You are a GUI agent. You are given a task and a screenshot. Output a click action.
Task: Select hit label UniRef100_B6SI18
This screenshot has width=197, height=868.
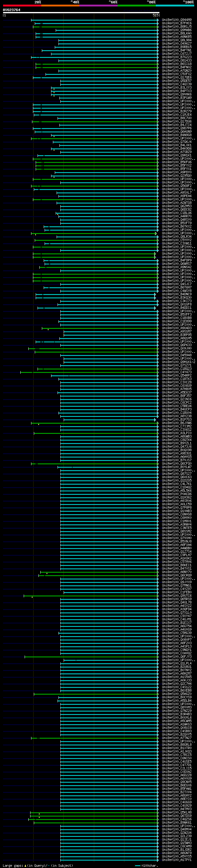pos(177,64)
